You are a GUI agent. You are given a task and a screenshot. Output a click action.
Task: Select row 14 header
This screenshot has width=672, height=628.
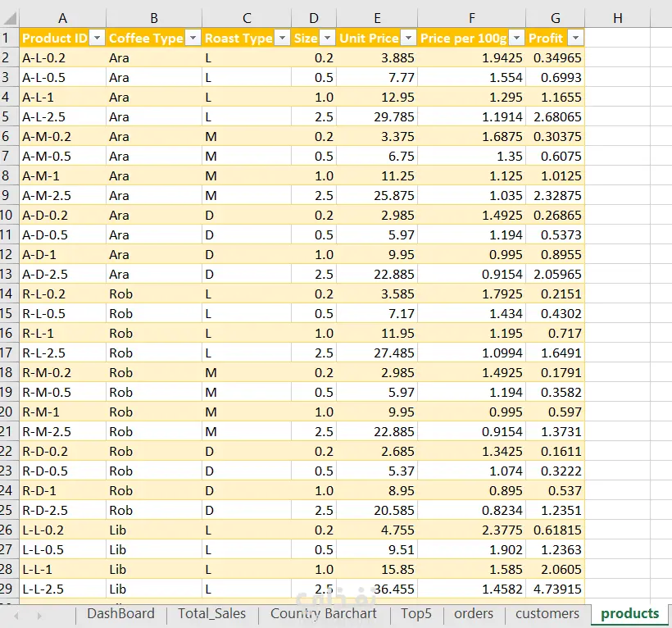8,294
